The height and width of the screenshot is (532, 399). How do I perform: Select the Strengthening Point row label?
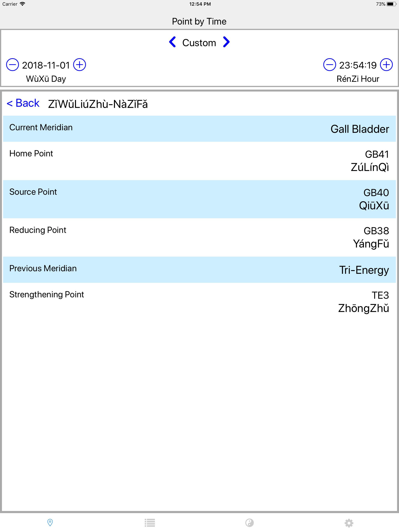pos(47,295)
